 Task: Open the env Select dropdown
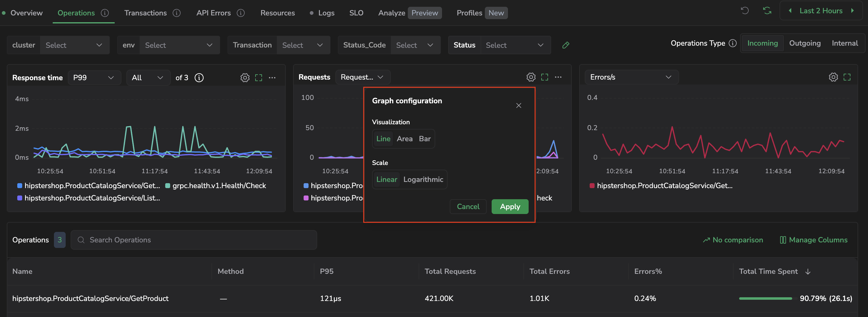coord(180,45)
